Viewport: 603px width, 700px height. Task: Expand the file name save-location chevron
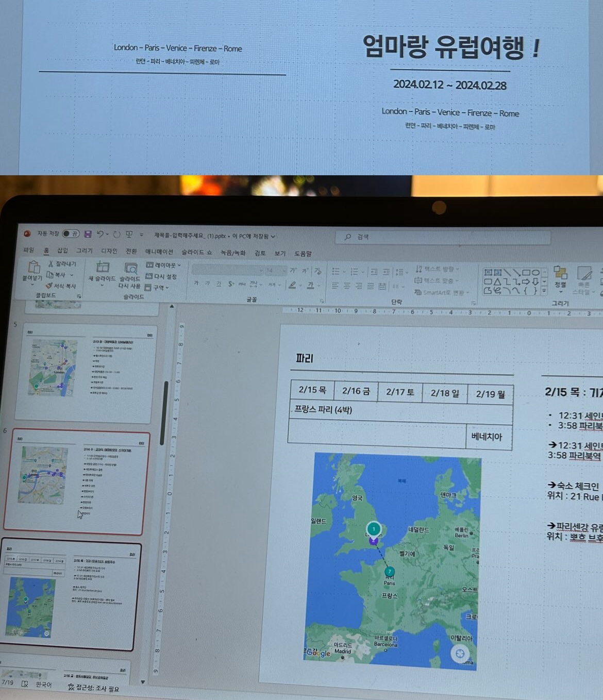click(x=273, y=237)
